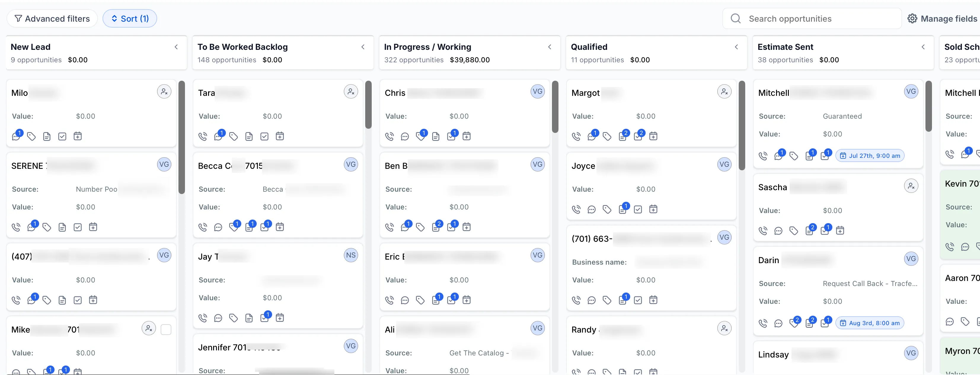Collapse the Qualified column

(737, 47)
